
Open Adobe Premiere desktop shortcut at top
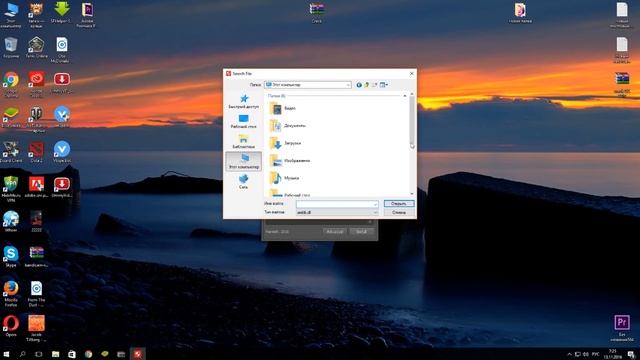[87, 15]
